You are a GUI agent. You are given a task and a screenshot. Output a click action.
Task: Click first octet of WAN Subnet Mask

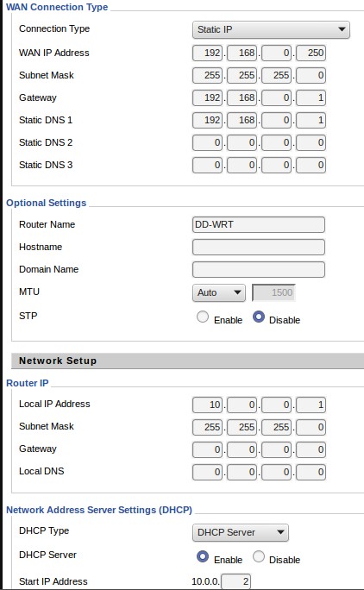click(207, 75)
